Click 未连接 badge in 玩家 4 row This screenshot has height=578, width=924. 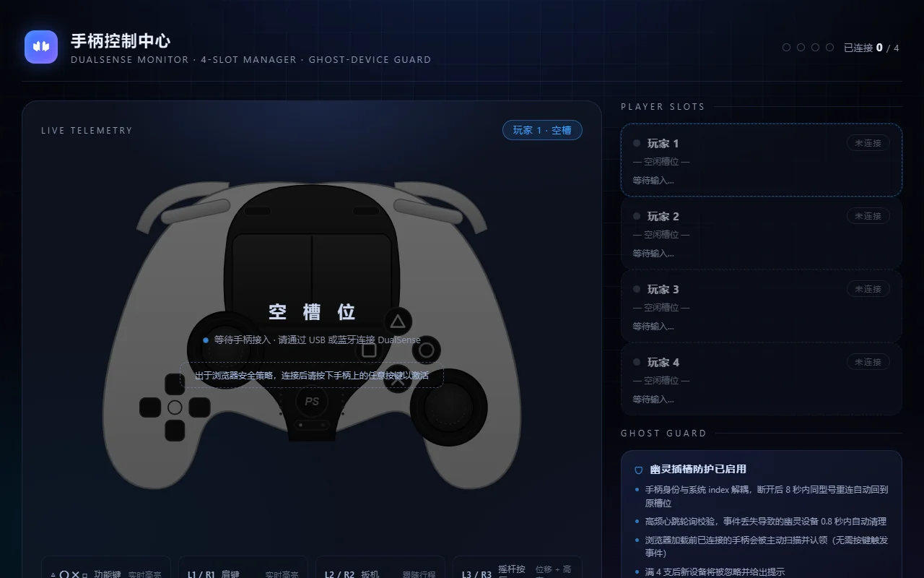868,362
